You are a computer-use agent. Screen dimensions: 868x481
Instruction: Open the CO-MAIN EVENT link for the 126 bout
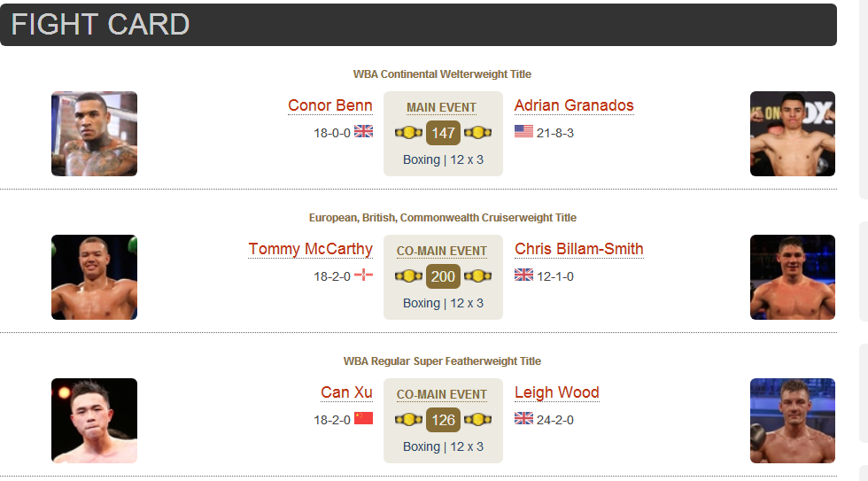(442, 395)
